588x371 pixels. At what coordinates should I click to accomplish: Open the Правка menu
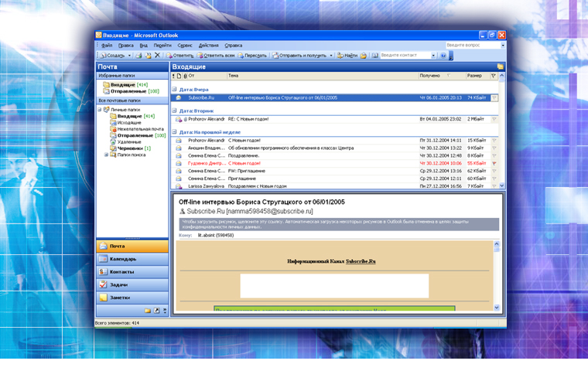click(x=126, y=46)
